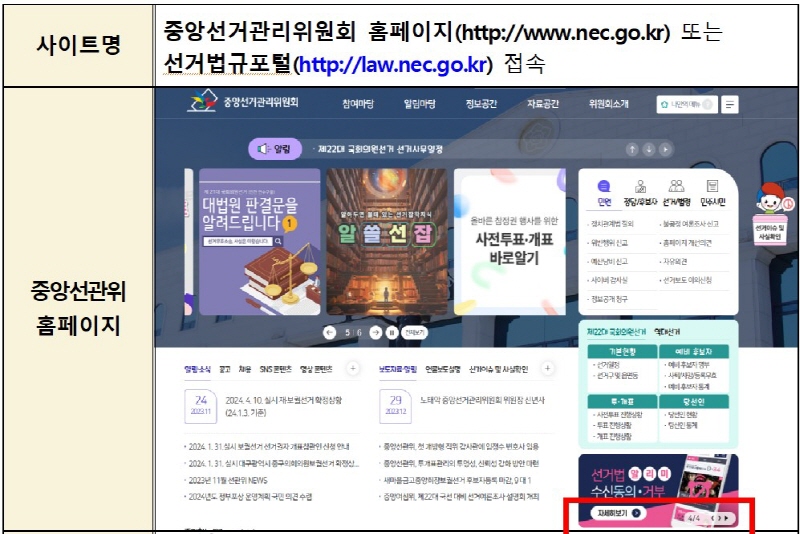Click the plus icon beside 선거이슈 및 사실확인 tab

(547, 368)
